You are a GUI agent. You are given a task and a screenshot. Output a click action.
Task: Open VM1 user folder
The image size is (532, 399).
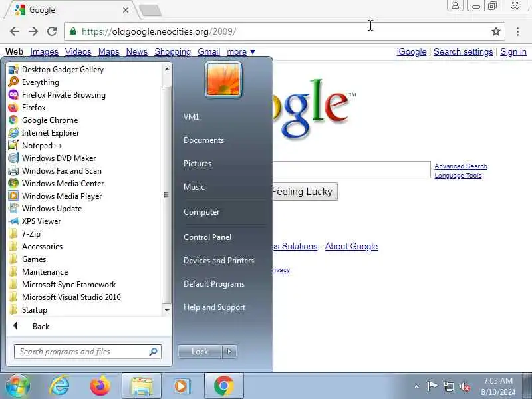pyautogui.click(x=191, y=117)
